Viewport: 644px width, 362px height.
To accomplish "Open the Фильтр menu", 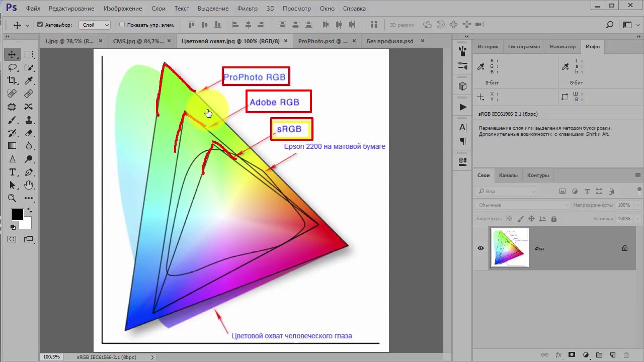I will click(247, 9).
